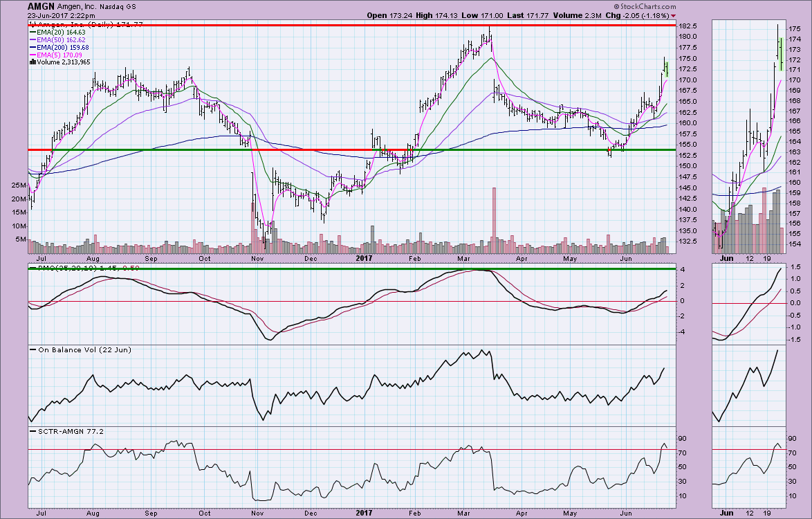Screen dimensions: 812x519
Task: Click the latest green-highlighted price bar in main chart
Action: click(x=667, y=68)
